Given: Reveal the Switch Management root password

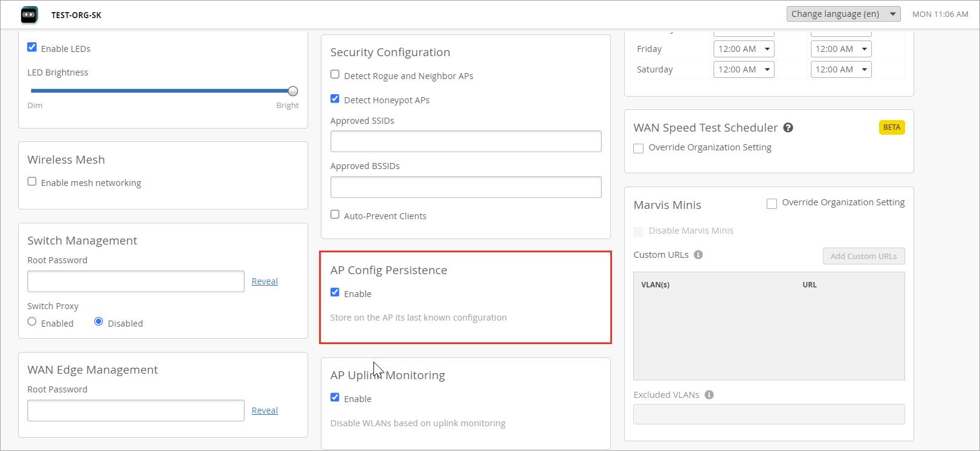Looking at the screenshot, I should 265,281.
